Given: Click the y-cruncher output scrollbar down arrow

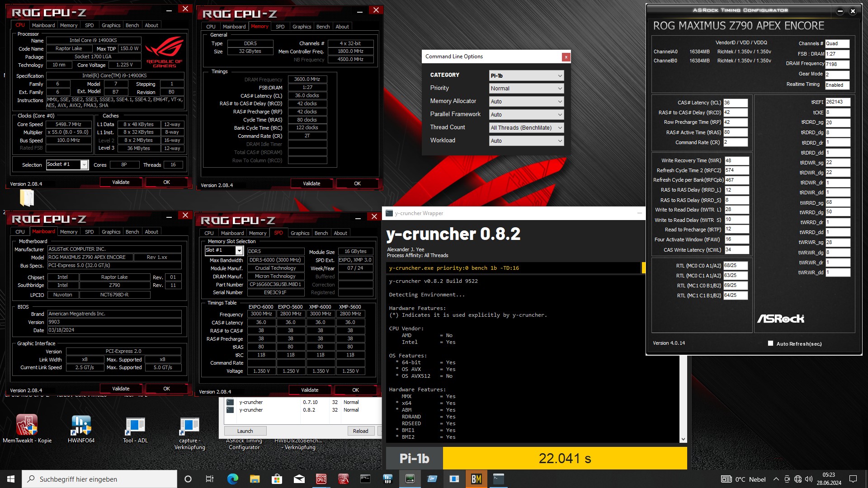Looking at the screenshot, I should [683, 439].
